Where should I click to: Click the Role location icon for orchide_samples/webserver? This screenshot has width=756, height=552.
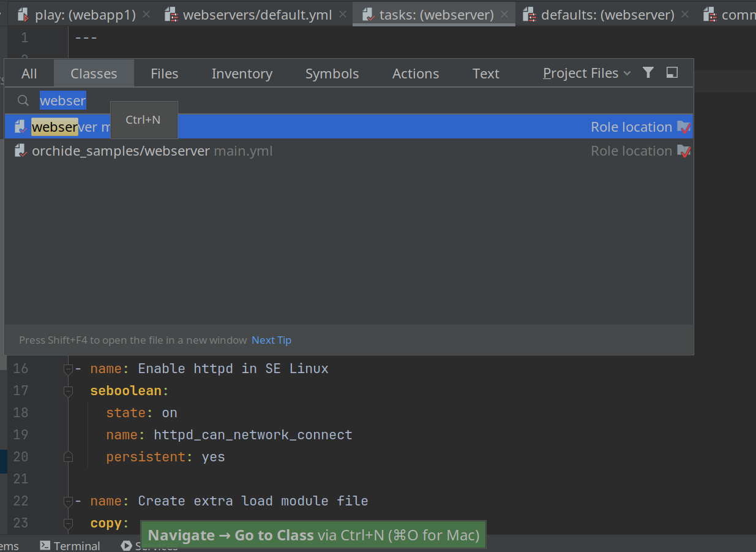pos(684,151)
